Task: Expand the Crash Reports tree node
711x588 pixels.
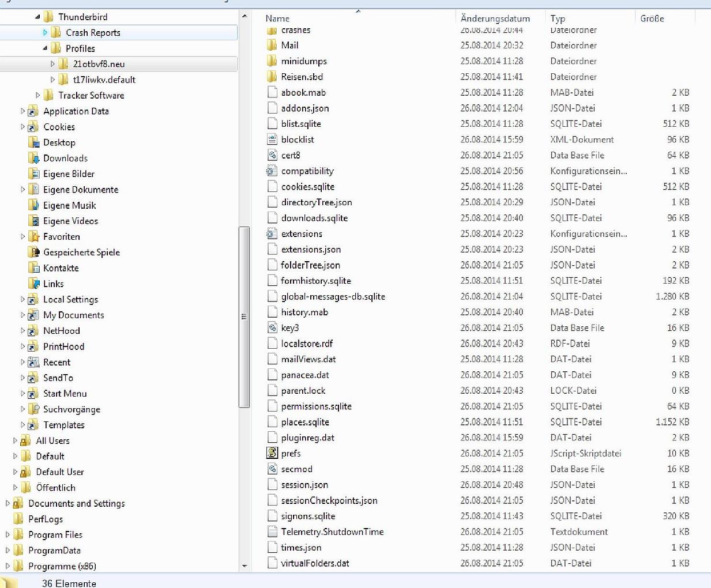Action: click(x=46, y=33)
